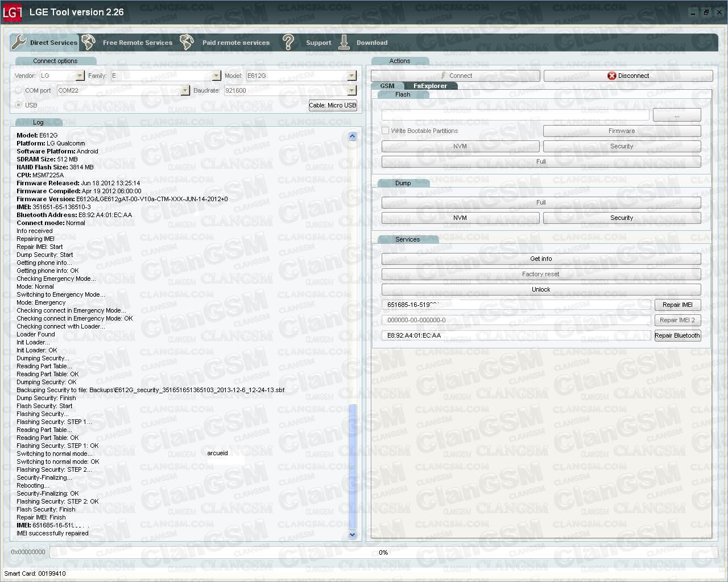728x582 pixels.
Task: Click the log scrollbar down arrow
Action: [352, 534]
